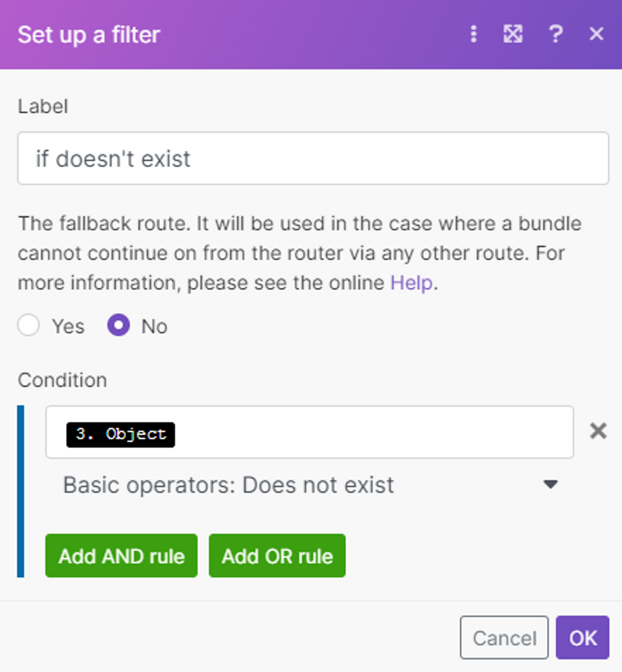
Task: Click the 'No' radio label text
Action: [155, 327]
